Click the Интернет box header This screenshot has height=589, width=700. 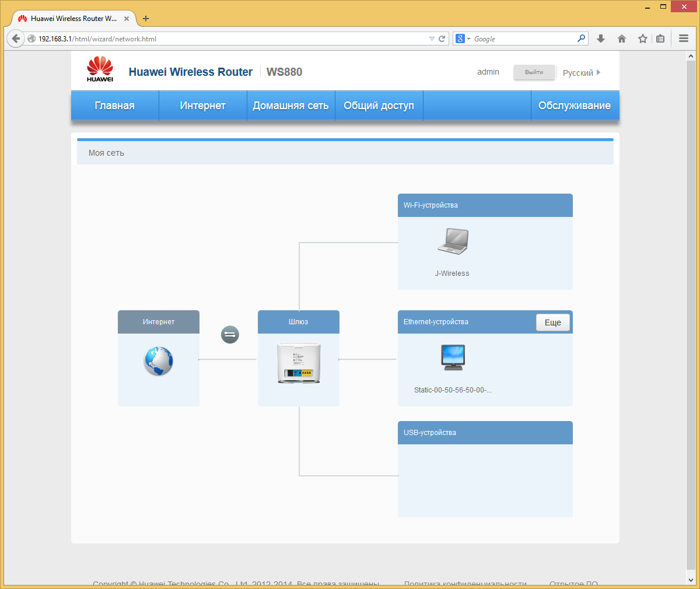[x=159, y=322]
